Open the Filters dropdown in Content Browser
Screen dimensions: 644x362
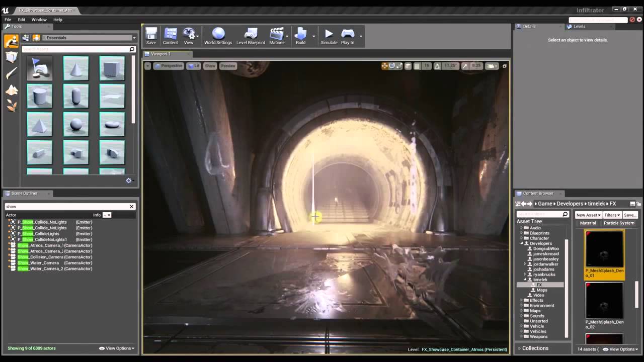pos(612,215)
